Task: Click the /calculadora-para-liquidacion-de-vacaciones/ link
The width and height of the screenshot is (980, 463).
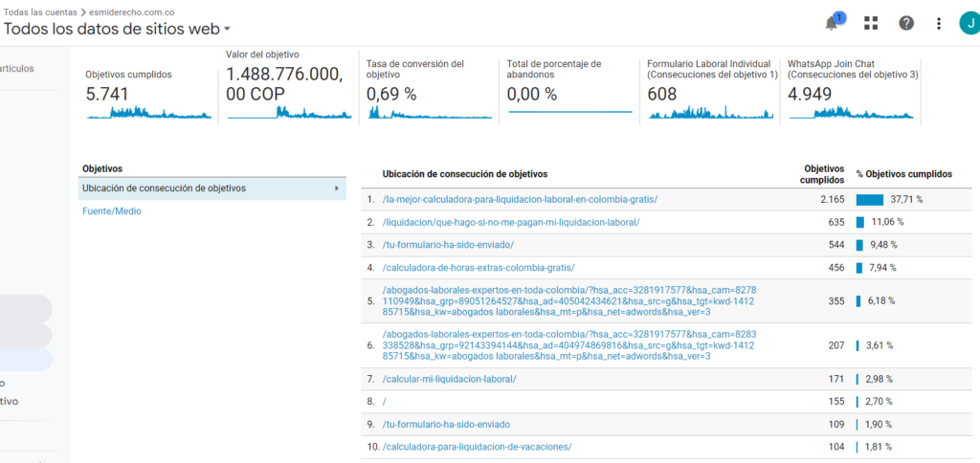Action: pos(477,447)
